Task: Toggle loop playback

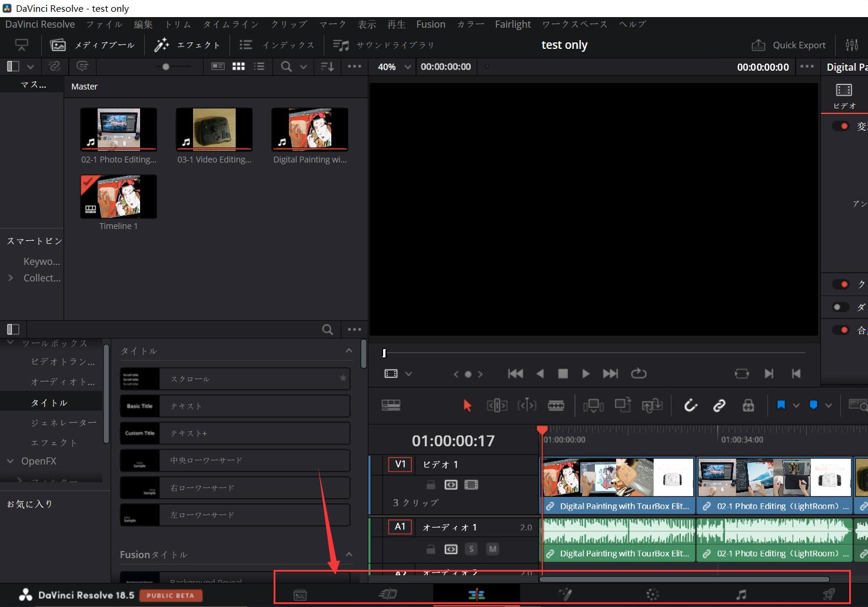Action: (x=638, y=373)
